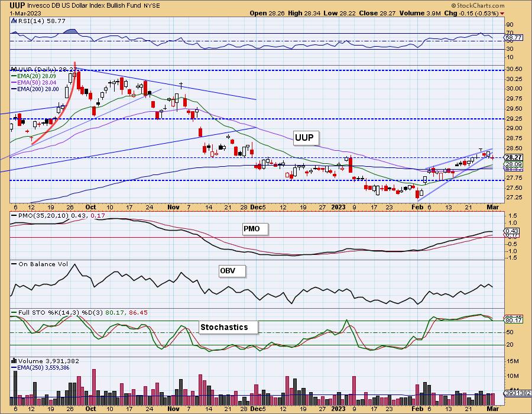The height and width of the screenshot is (414, 532).
Task: Click the 10M volume axis label
Action: coord(513,376)
